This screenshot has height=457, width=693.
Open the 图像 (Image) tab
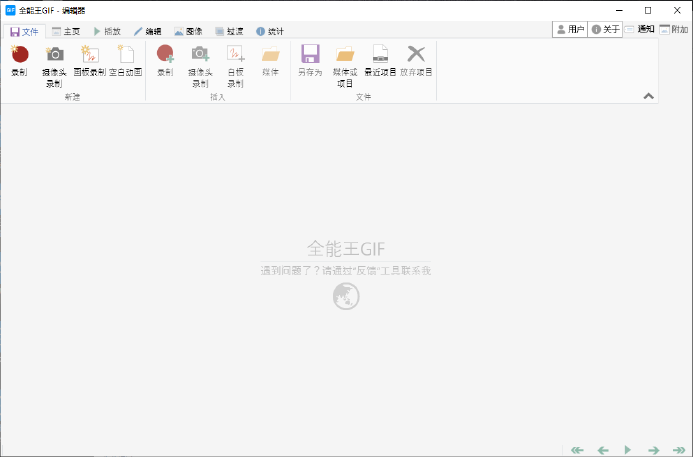(x=188, y=31)
